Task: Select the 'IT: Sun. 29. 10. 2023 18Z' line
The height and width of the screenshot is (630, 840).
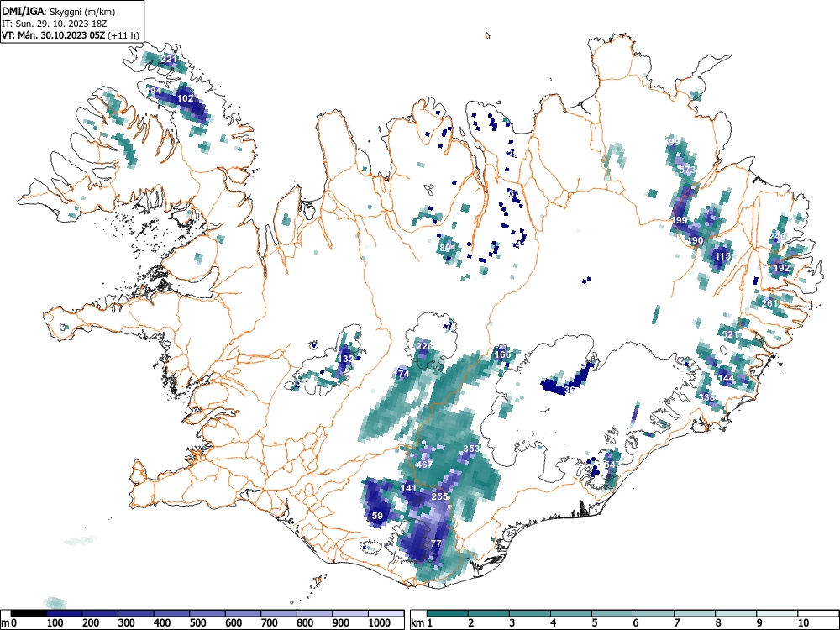Action: [x=54, y=24]
